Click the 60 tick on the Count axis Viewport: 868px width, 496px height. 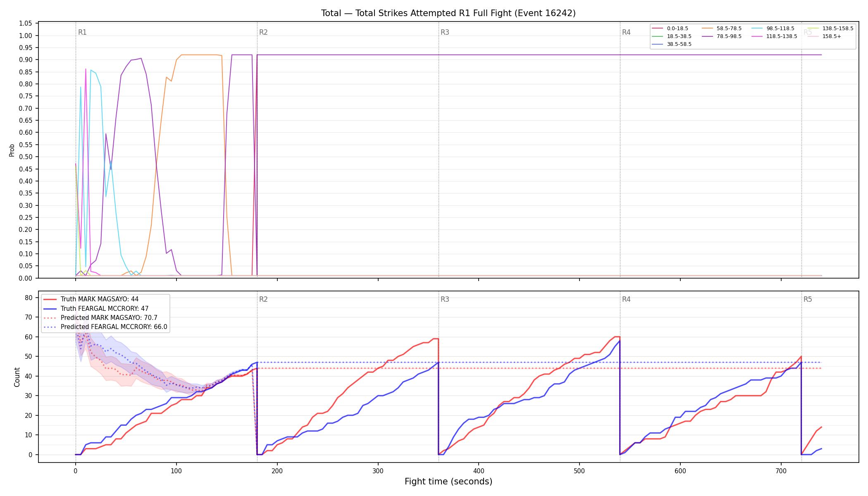coord(29,337)
